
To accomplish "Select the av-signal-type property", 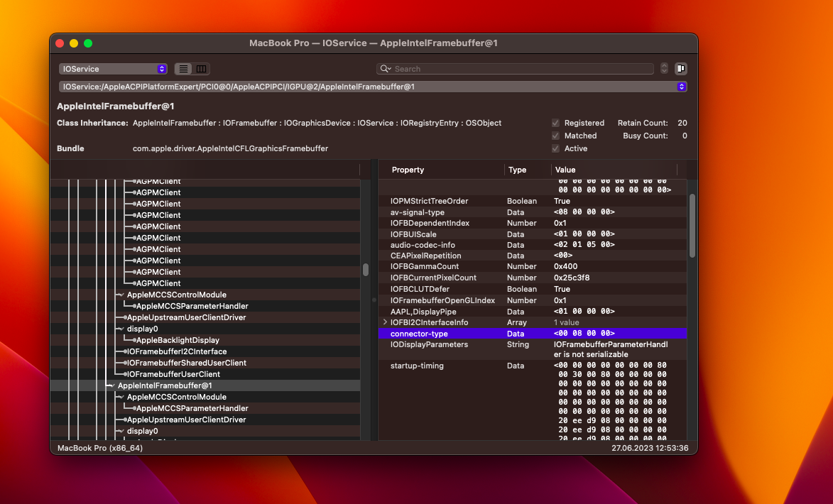I will (x=418, y=212).
